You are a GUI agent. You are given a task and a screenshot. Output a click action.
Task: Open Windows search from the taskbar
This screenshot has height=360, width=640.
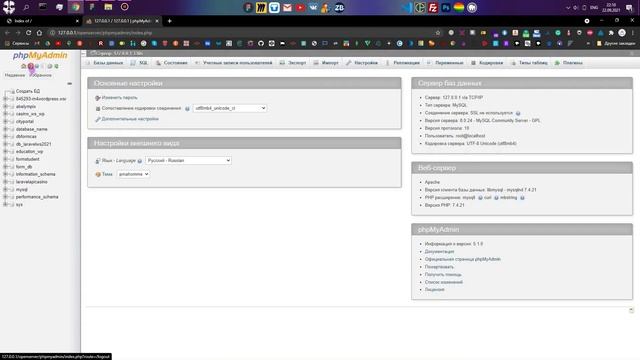click(26, 7)
